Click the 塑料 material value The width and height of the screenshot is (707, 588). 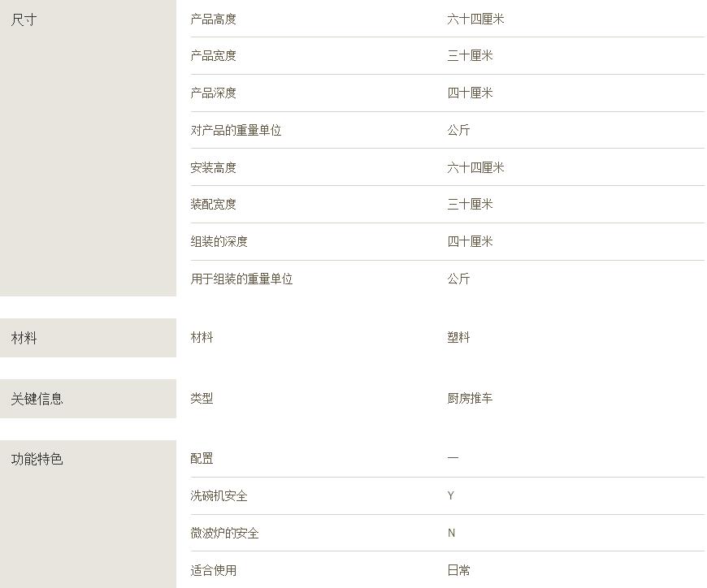458,338
